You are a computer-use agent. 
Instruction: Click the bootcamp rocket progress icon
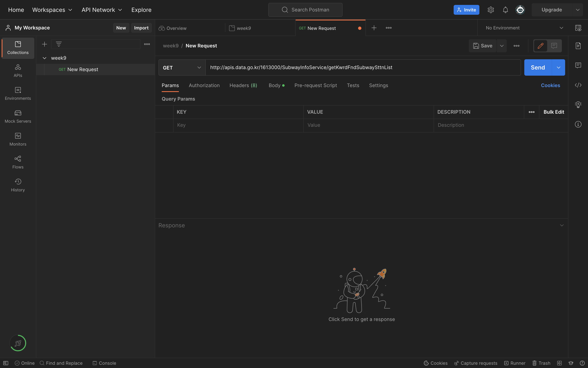pos(18,343)
